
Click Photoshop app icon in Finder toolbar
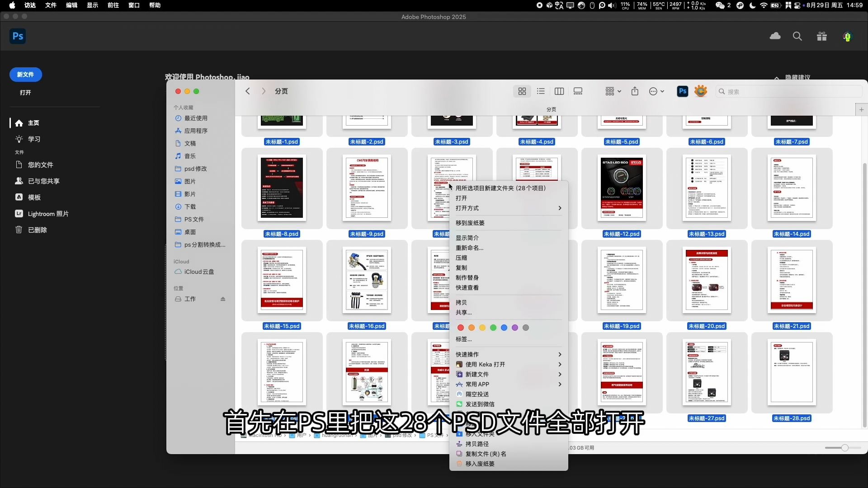point(682,91)
